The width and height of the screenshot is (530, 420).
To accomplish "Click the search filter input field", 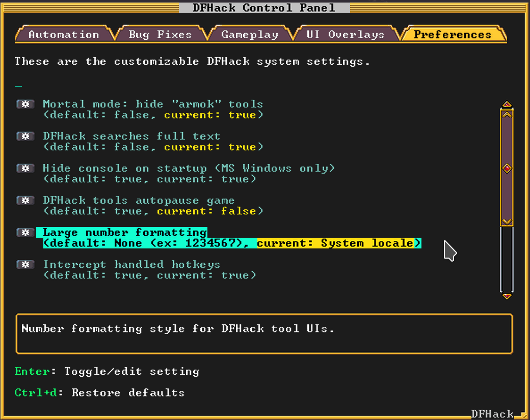I will point(257,82).
